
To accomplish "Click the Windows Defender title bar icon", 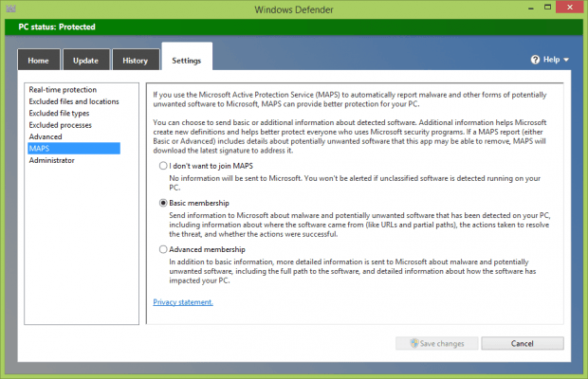I will coord(10,9).
